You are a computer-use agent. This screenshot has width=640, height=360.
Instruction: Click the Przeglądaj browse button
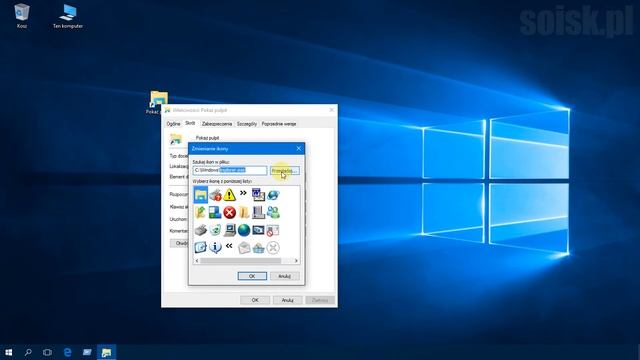tap(284, 171)
